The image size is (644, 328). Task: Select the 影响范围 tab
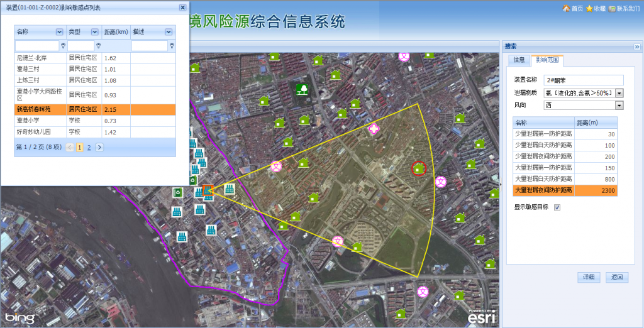point(547,60)
